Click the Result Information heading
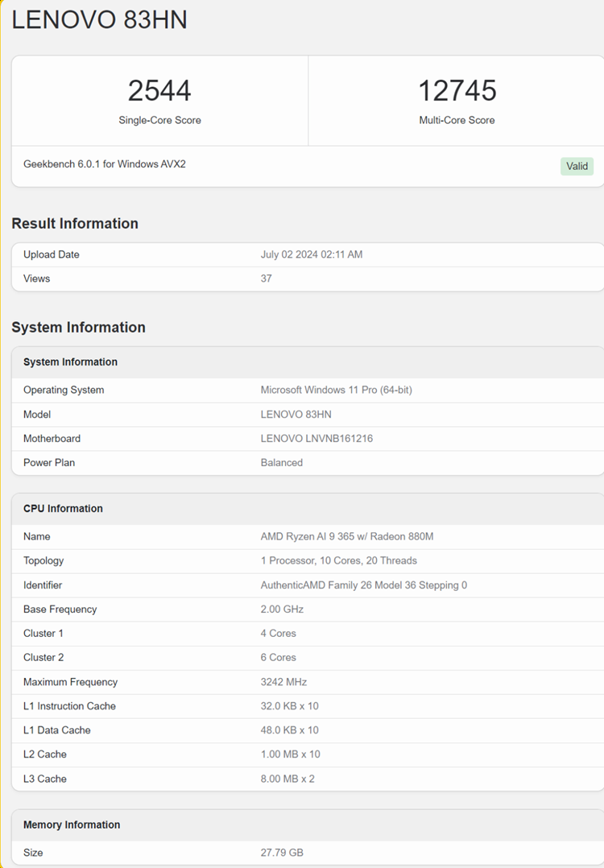 [x=75, y=224]
